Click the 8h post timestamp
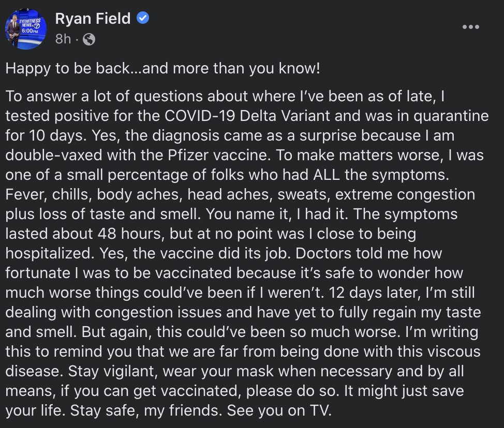Image resolution: width=504 pixels, height=428 pixels. pyautogui.click(x=63, y=39)
